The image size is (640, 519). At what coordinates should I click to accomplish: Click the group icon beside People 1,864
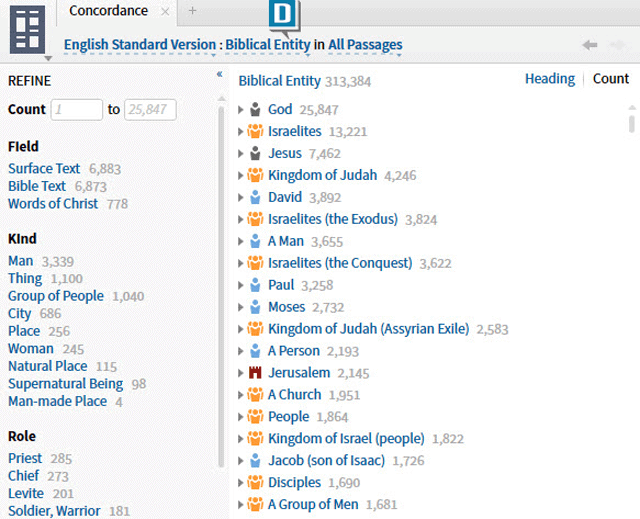click(x=255, y=417)
